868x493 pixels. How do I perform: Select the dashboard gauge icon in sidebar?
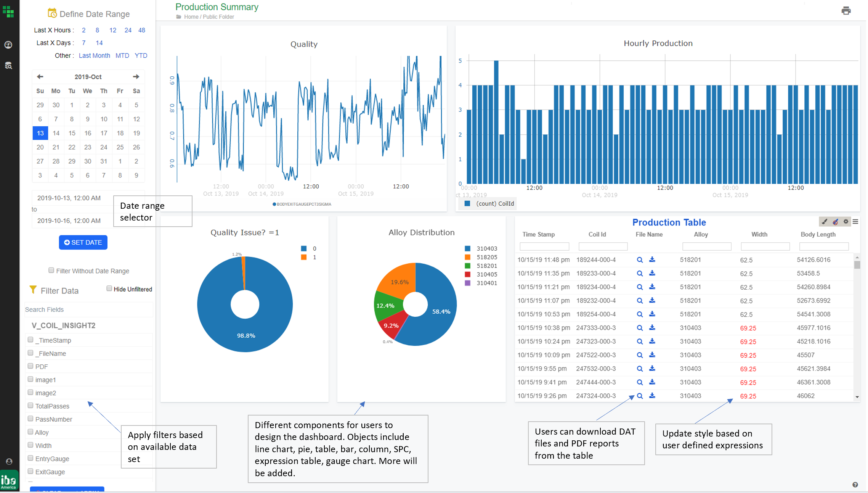8,44
